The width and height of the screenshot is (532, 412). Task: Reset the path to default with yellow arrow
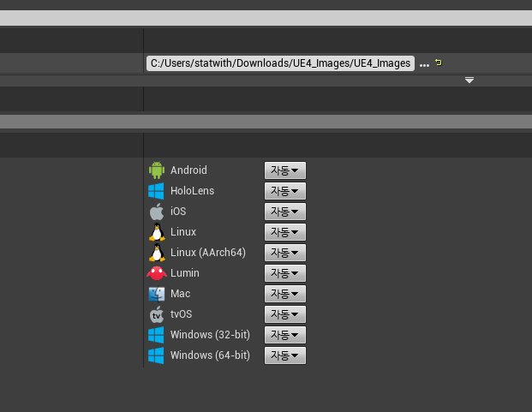439,63
